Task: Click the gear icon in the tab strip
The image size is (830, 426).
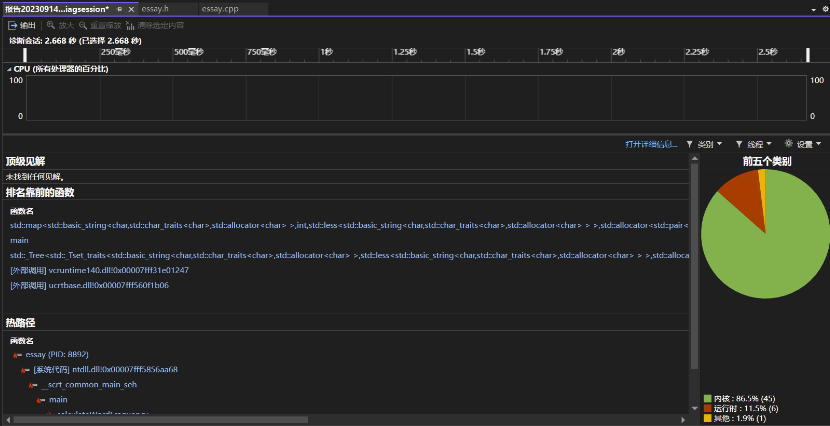Action: pos(824,10)
